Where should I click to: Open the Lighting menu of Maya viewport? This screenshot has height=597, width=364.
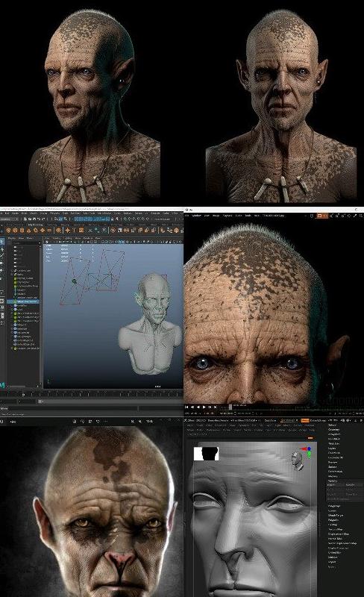coord(68,238)
